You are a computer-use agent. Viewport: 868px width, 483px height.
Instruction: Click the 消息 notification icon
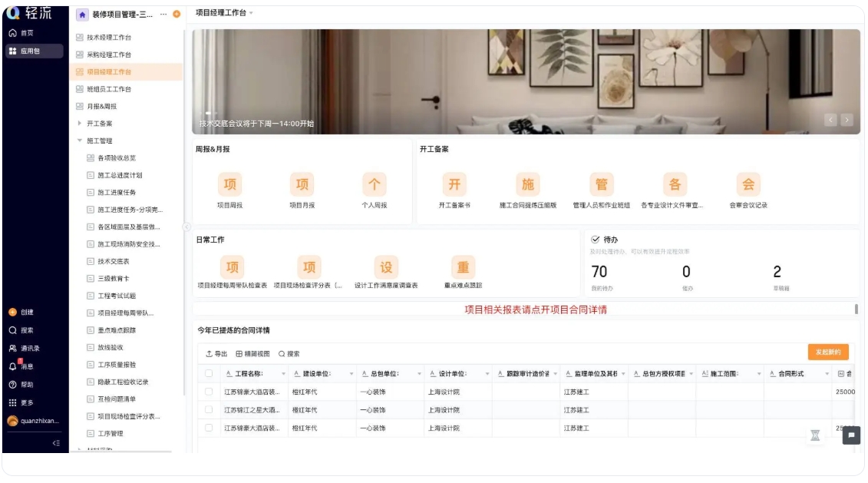coord(12,365)
